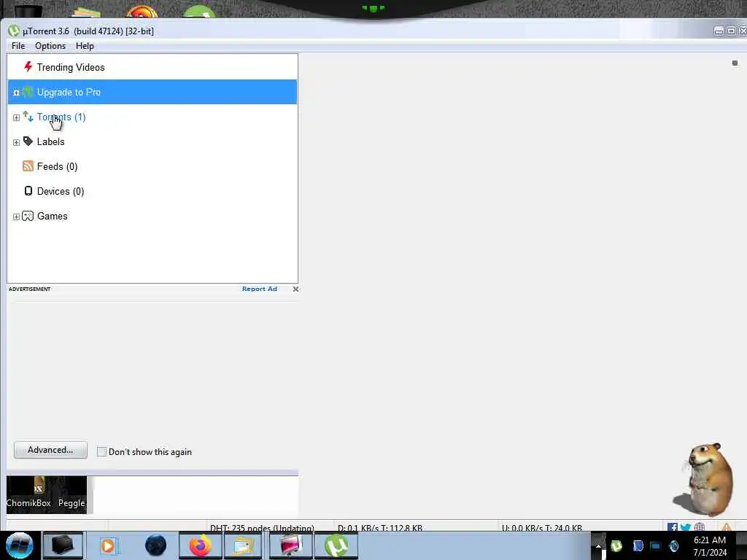
Task: Click the uTorrent logo in the title bar
Action: (x=14, y=31)
